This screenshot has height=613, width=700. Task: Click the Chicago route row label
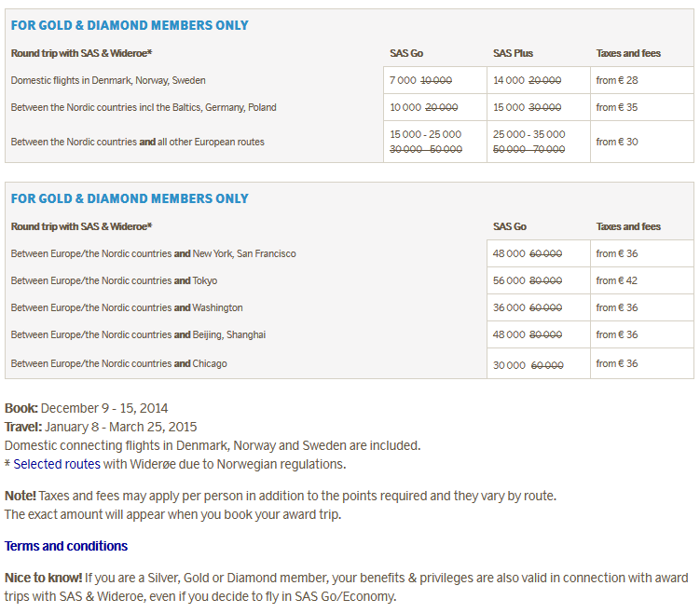click(x=118, y=363)
